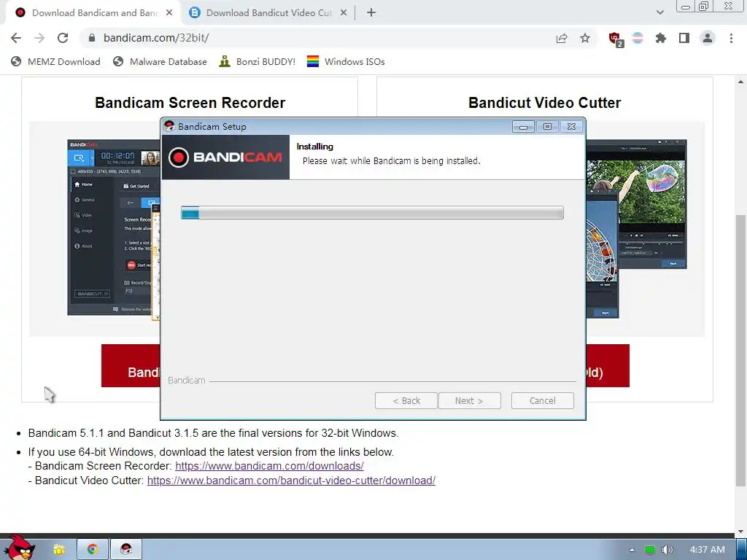Click the green network tray icon
747x560 pixels.
[x=650, y=550]
